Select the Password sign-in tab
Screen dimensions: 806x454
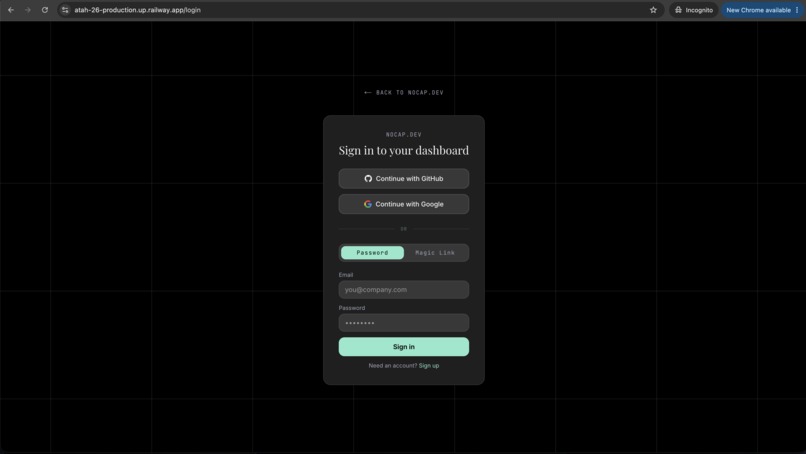coord(372,252)
